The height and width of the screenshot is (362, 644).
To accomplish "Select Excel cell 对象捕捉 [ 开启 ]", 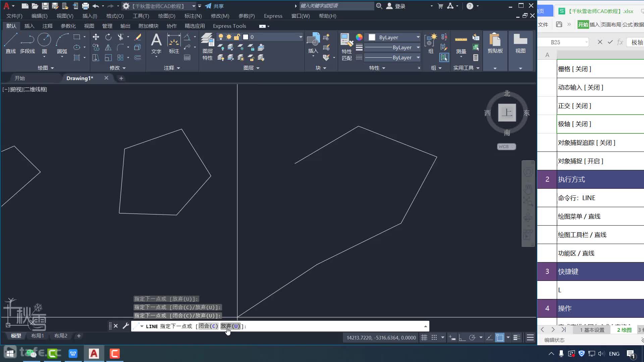I will [600, 161].
